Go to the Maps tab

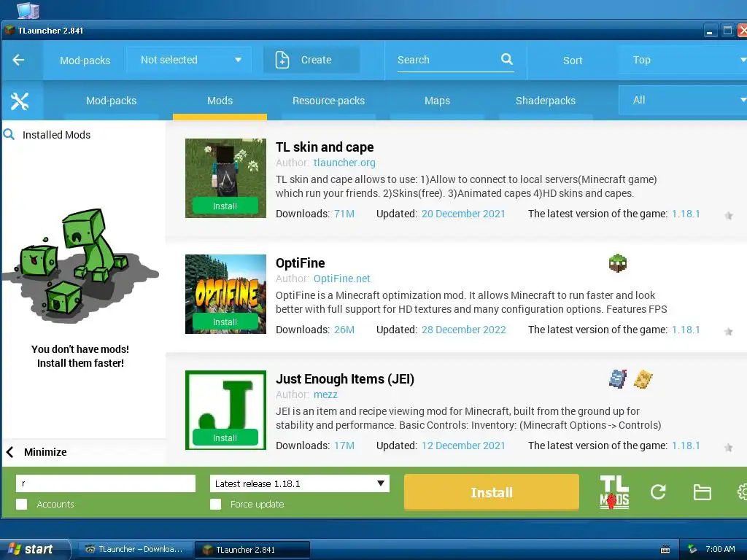click(437, 101)
